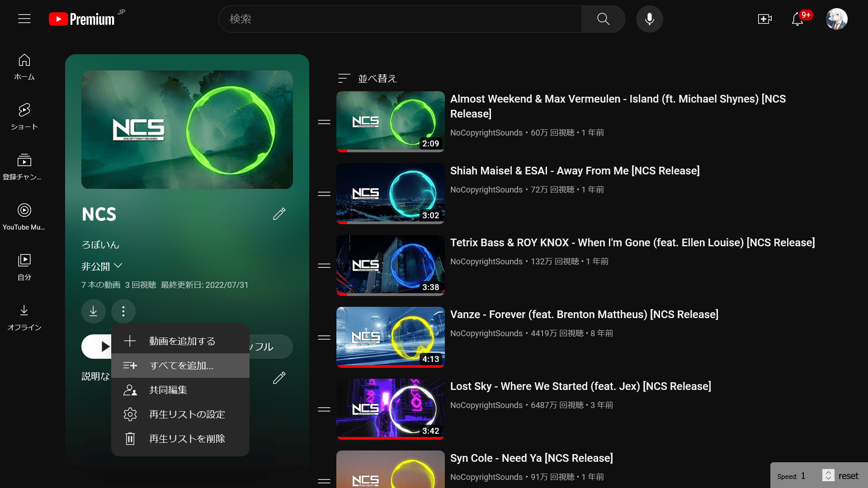
Task: Open Syn Cole - Need Ya title
Action: (x=532, y=458)
